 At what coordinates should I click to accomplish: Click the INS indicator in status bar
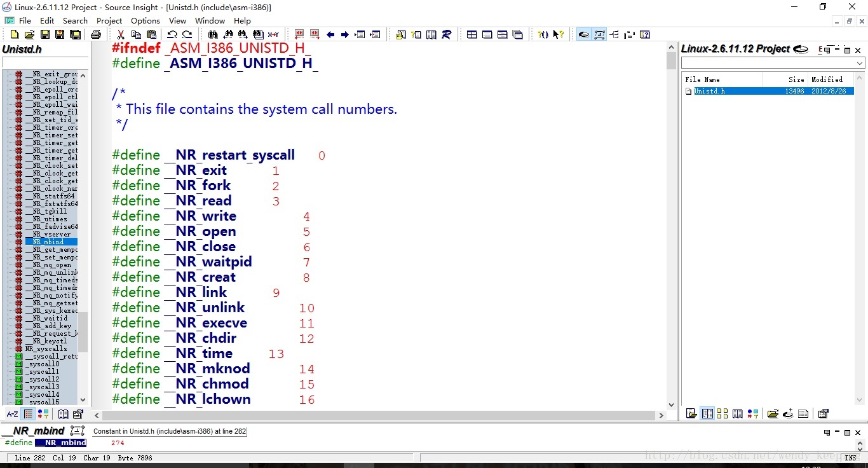(850, 458)
